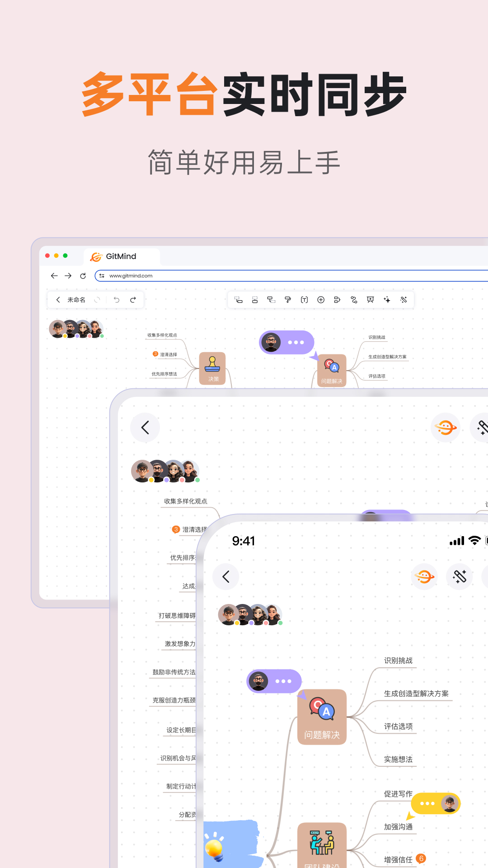Open presentation mode from the desktop toolbar

click(x=371, y=300)
